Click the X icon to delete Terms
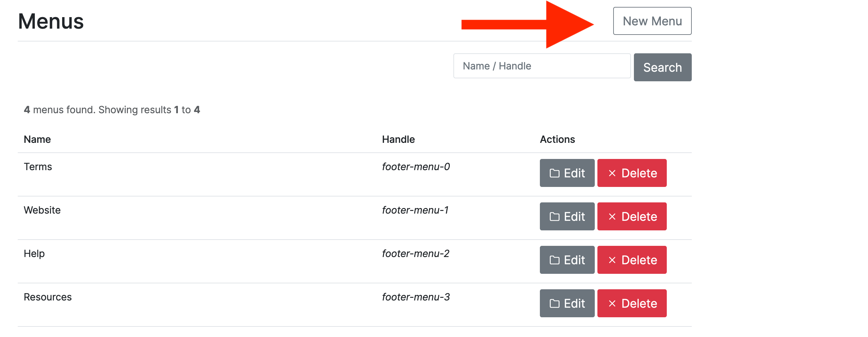868x337 pixels. [612, 173]
